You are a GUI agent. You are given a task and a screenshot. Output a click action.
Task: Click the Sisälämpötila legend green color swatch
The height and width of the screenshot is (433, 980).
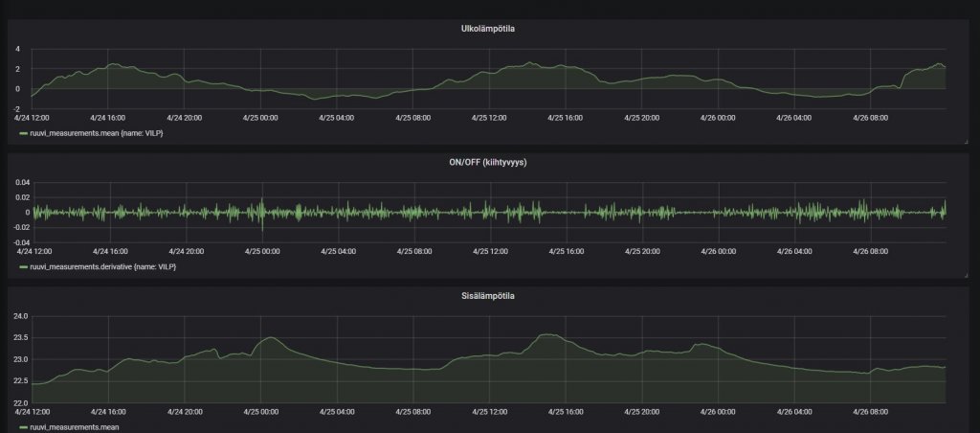pyautogui.click(x=24, y=427)
